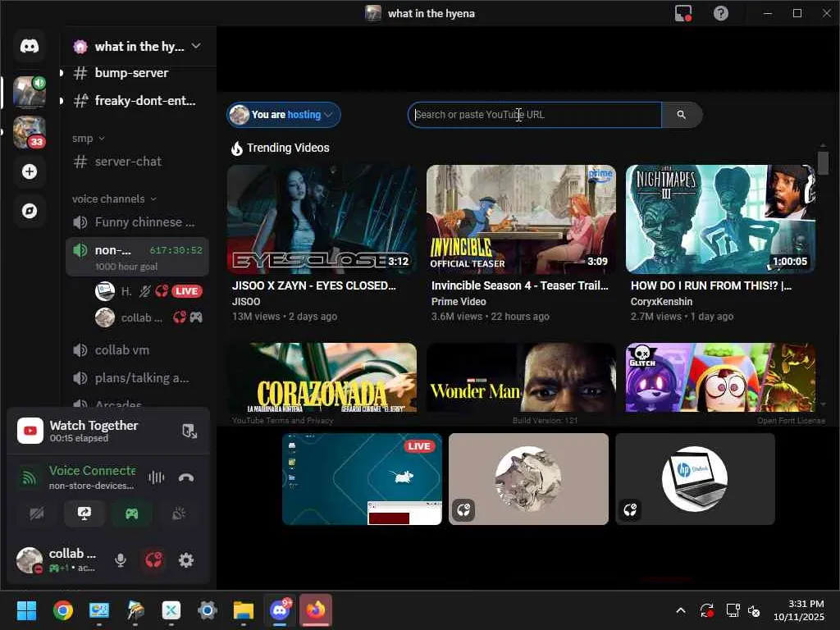Open Firefox from taskbar
The width and height of the screenshot is (840, 630).
pos(316,610)
